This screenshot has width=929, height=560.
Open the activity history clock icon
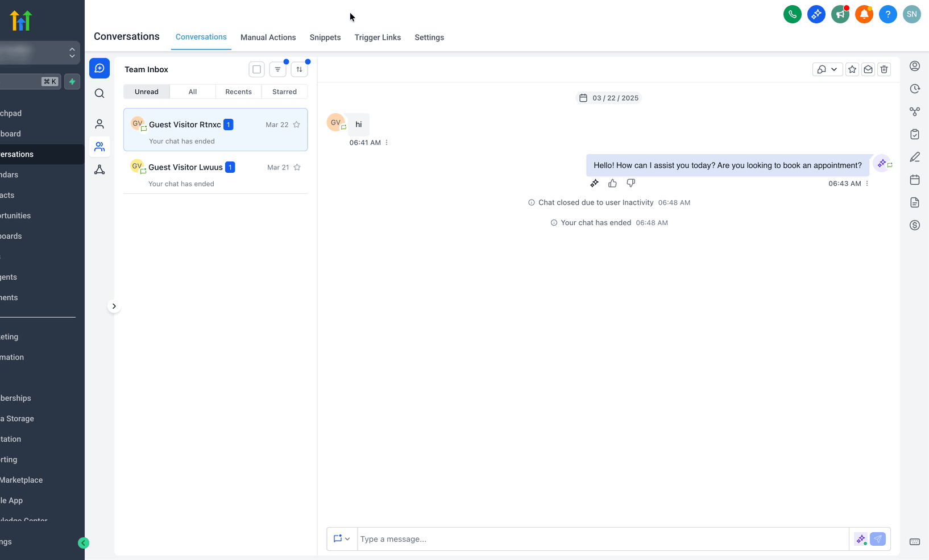point(915,89)
